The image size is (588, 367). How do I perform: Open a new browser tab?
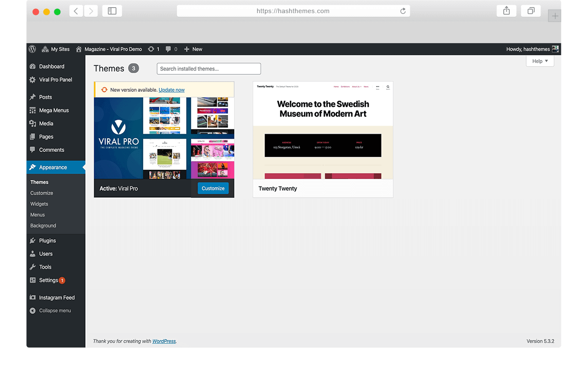[555, 16]
